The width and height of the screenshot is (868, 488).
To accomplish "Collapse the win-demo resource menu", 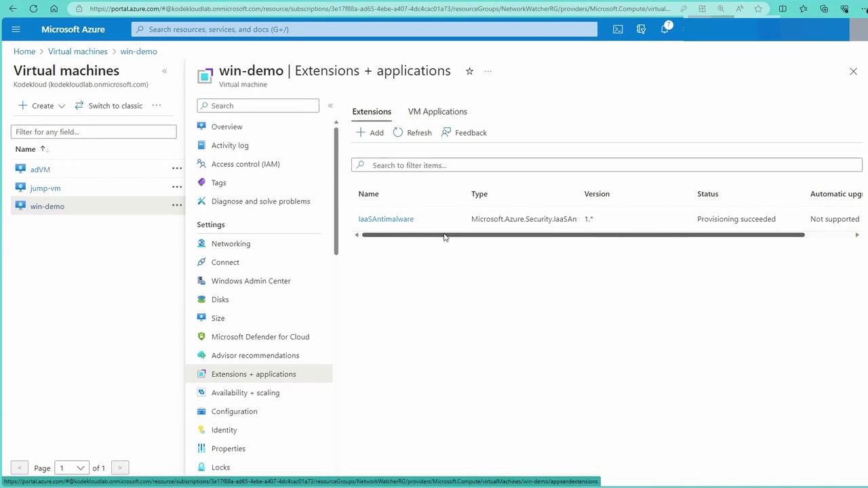I will click(330, 106).
